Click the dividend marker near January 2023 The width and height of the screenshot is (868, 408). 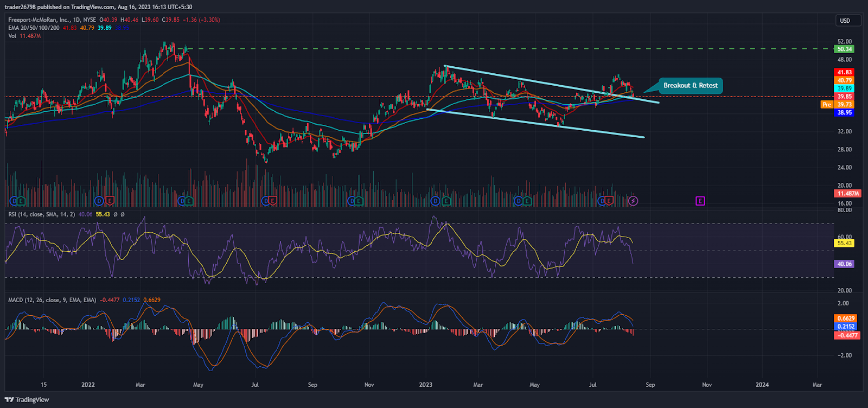435,201
